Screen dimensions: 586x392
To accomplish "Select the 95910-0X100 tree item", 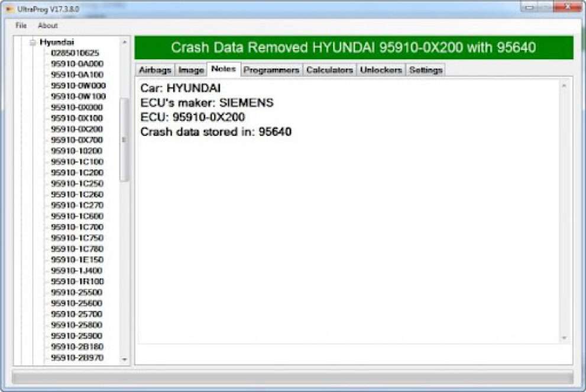I will (77, 118).
